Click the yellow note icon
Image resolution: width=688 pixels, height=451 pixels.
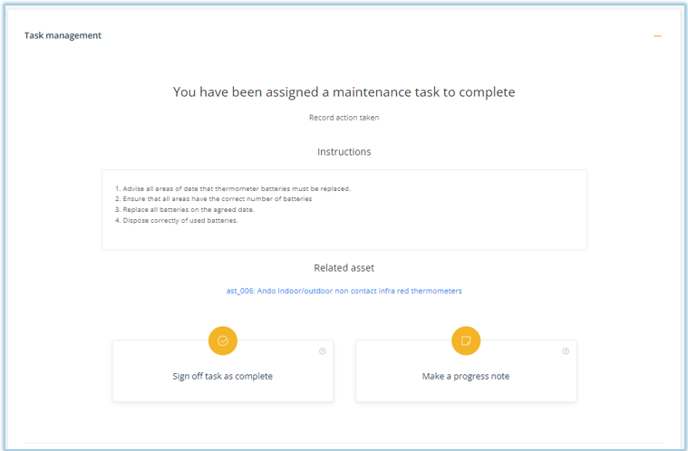(x=466, y=341)
